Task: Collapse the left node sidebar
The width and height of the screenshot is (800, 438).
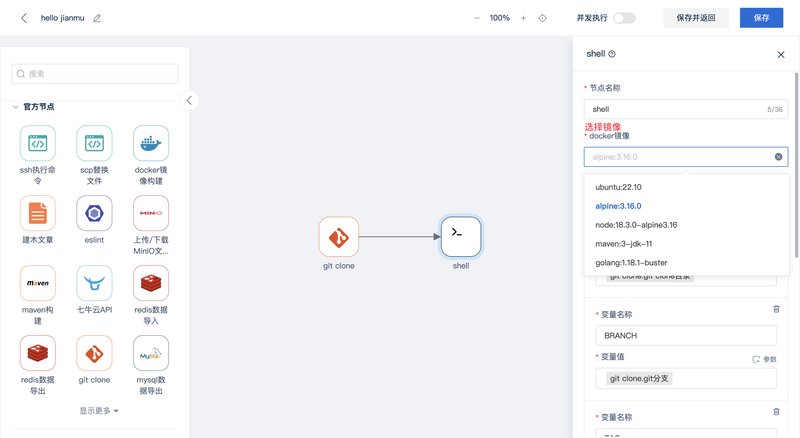Action: [190, 100]
